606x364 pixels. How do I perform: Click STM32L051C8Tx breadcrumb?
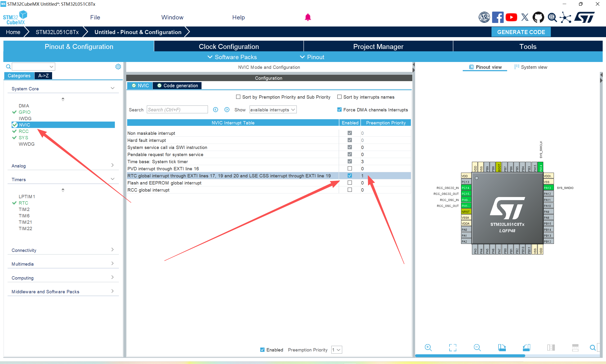click(57, 32)
